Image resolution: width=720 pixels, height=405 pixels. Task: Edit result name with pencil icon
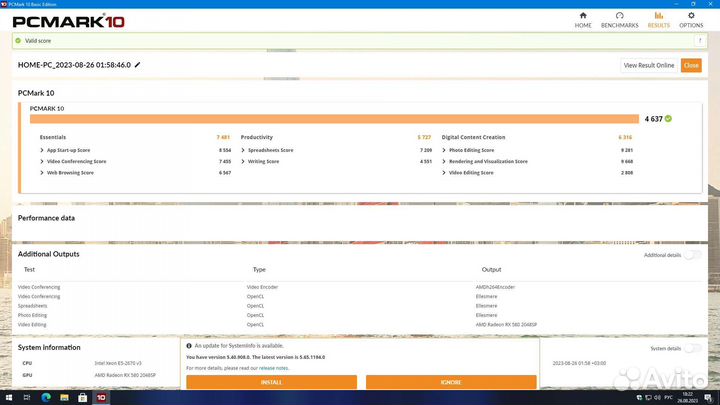(137, 65)
